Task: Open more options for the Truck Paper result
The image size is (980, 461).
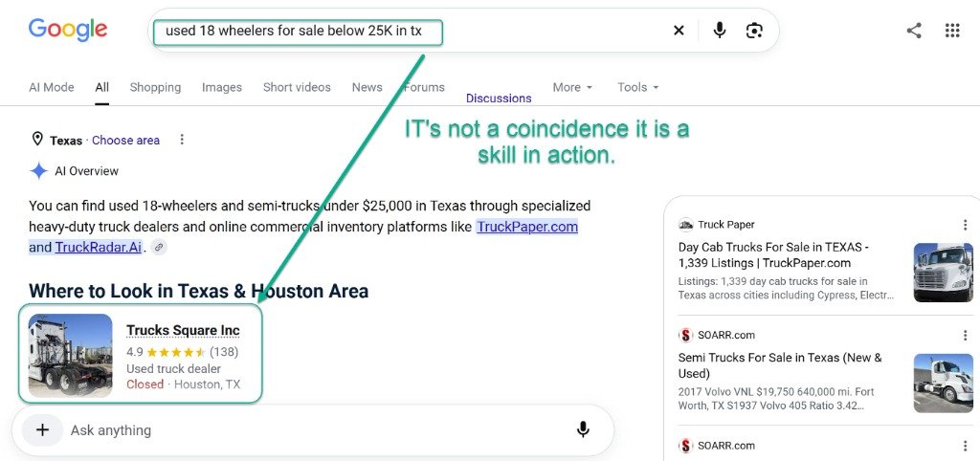Action: tap(965, 225)
